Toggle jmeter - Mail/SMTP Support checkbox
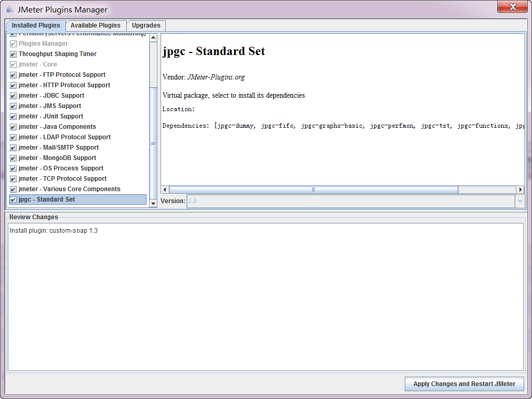The image size is (532, 399). [x=13, y=148]
